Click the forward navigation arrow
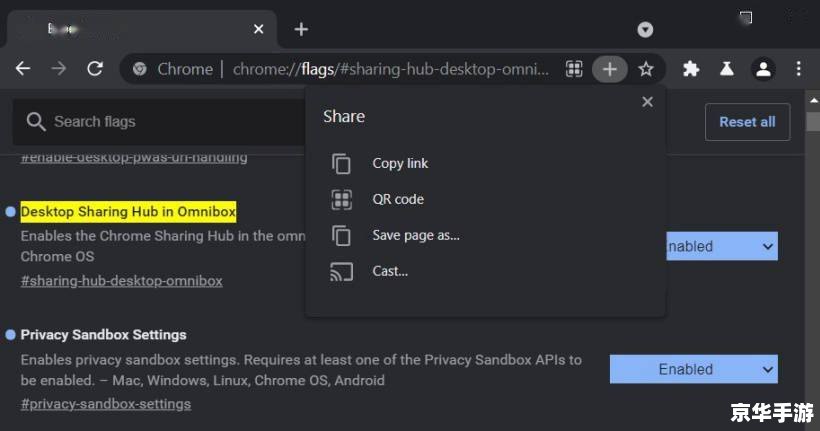Screen dimensions: 820x431 click(x=59, y=69)
